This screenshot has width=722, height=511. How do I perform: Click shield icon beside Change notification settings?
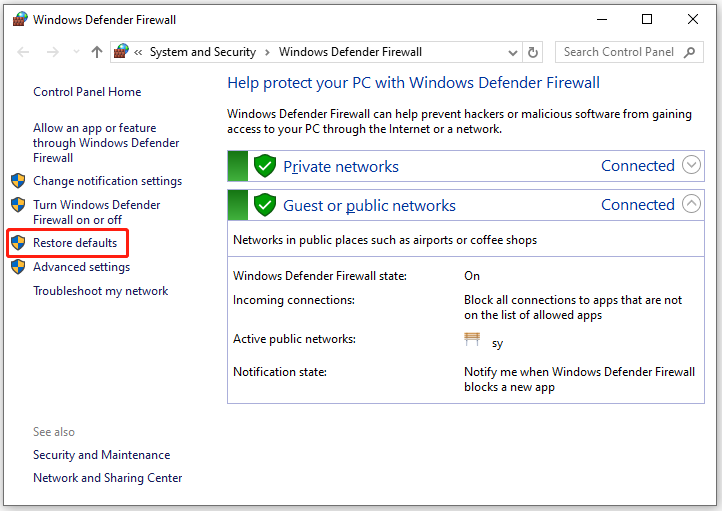[18, 181]
